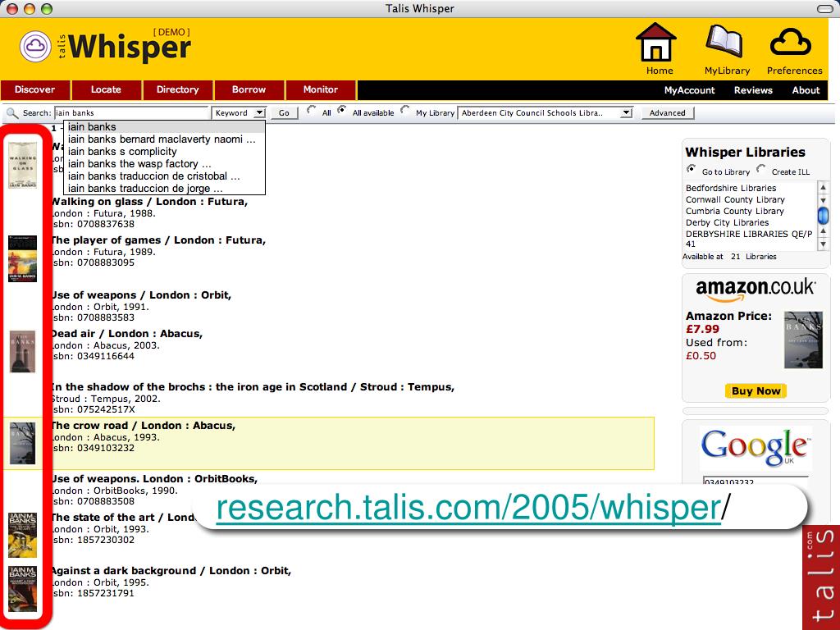This screenshot has height=630, width=840.
Task: Open Reviews menu item
Action: (753, 90)
